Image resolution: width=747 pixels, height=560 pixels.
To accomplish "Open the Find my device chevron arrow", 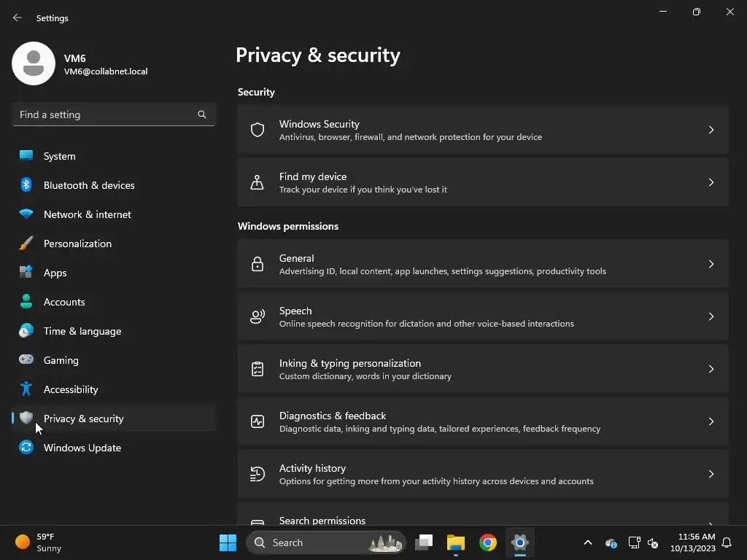I will click(x=711, y=182).
